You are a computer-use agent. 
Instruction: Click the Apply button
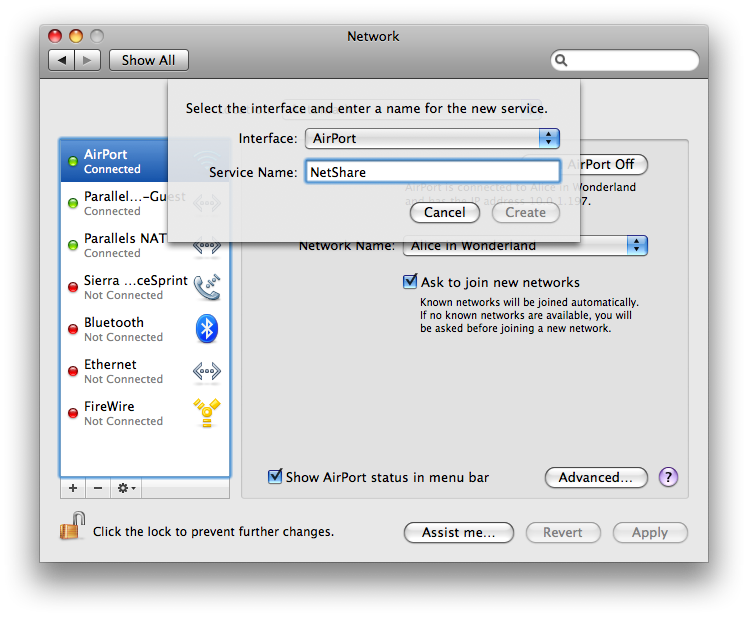[650, 532]
